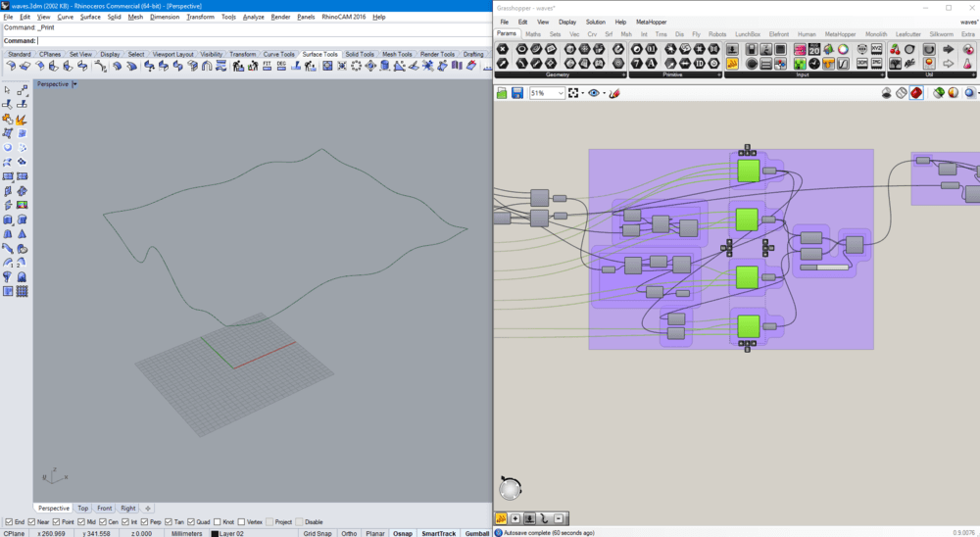
Task: Select the black arrow icon in Util panel
Action: [x=948, y=49]
